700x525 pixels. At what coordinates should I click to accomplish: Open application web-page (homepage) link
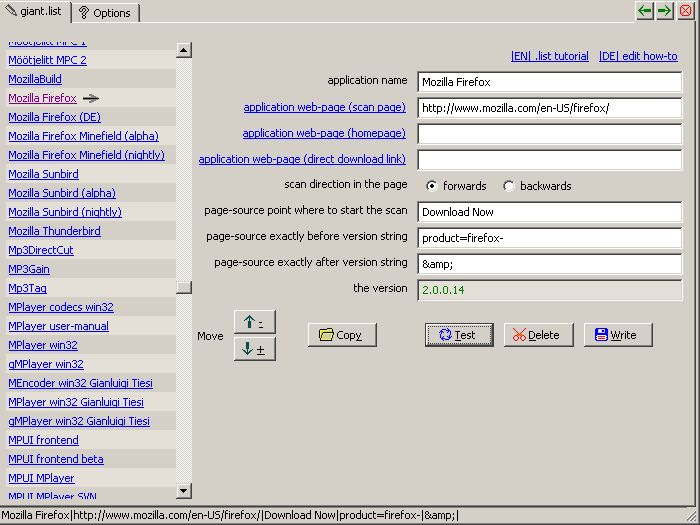(x=324, y=133)
